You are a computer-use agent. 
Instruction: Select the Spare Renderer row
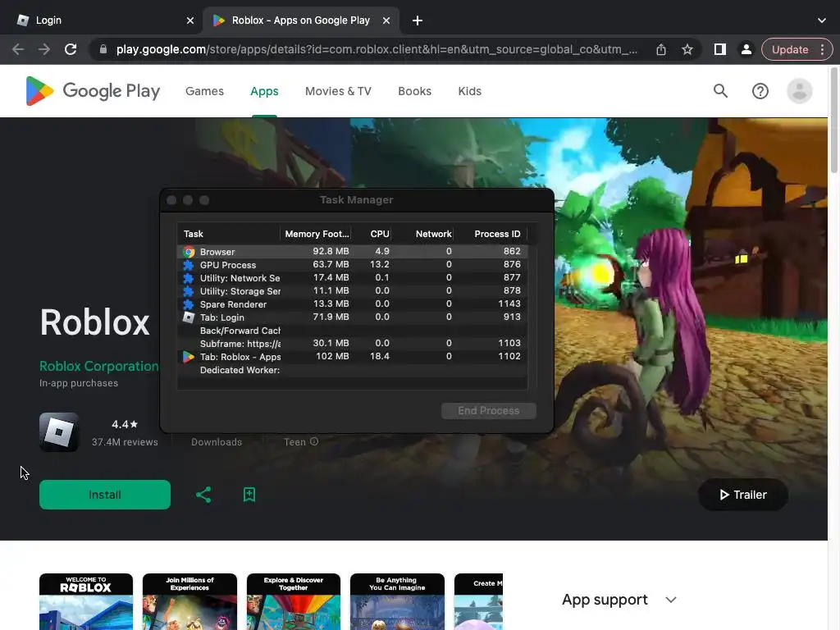point(352,304)
